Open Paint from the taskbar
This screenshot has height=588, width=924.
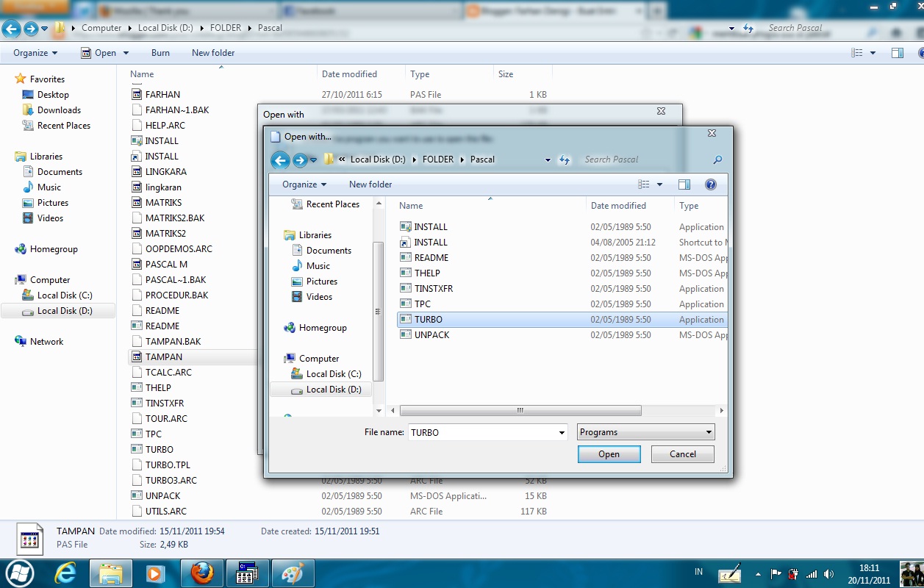coord(293,573)
